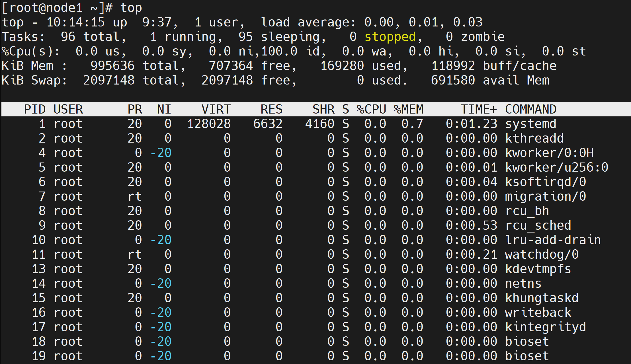Click the kthreadd command name
Image resolution: width=631 pixels, height=364 pixels.
coord(534,138)
